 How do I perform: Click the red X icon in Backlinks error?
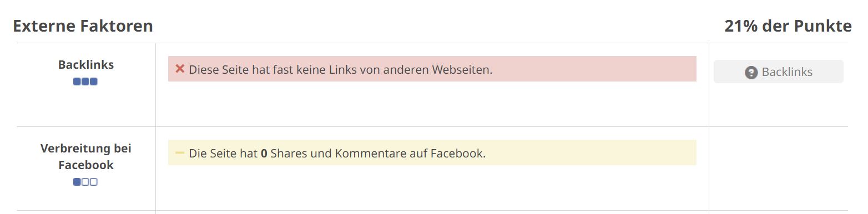180,69
